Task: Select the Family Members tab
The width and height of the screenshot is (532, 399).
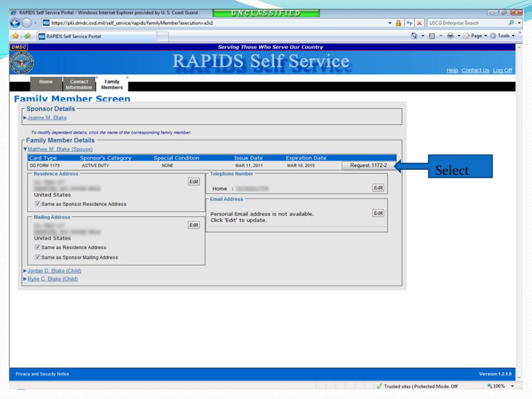Action: point(112,84)
